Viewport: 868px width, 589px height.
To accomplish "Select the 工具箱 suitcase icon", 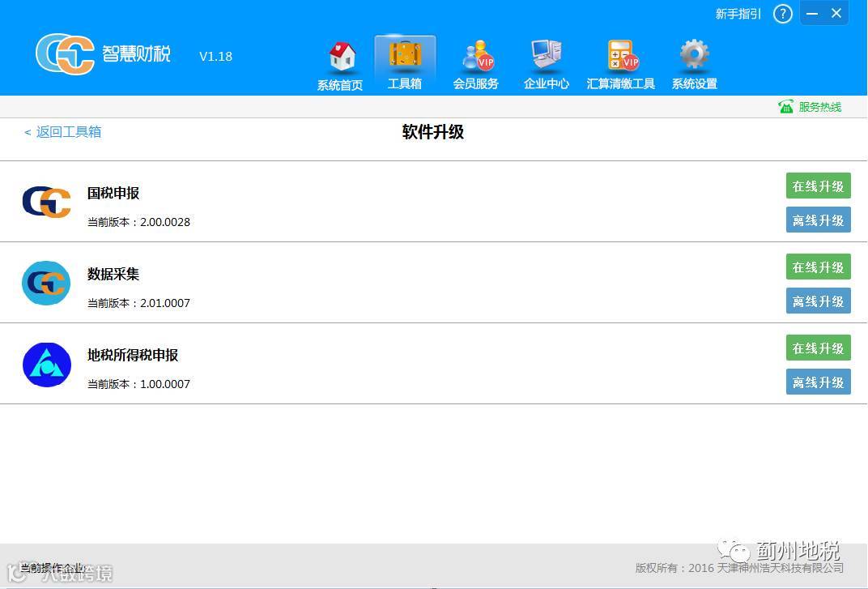I will coord(405,54).
